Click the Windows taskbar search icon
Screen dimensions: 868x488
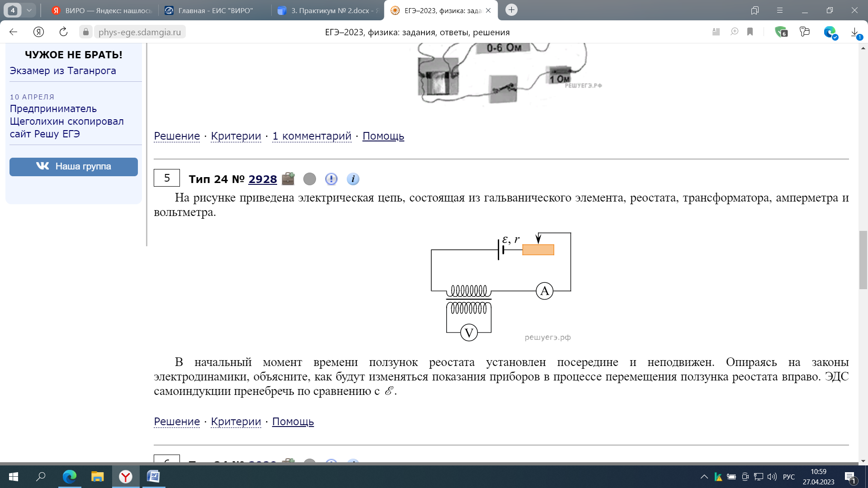pos(42,476)
